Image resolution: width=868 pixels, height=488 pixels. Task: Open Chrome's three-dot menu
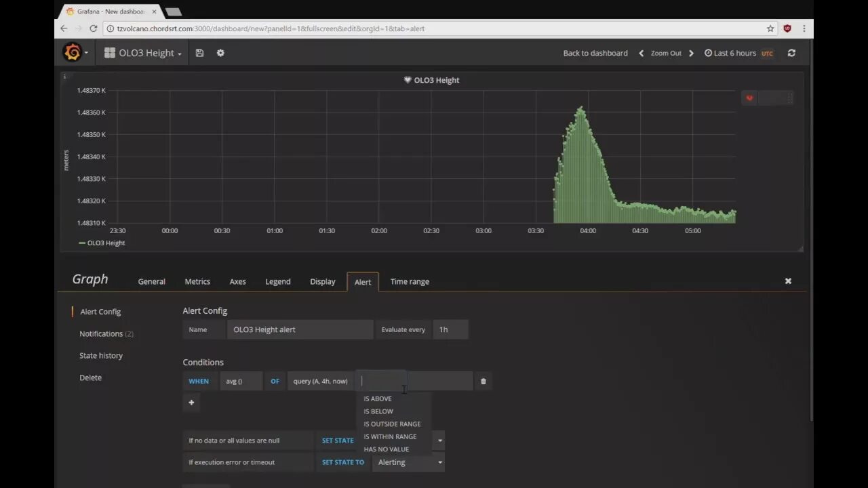click(804, 28)
